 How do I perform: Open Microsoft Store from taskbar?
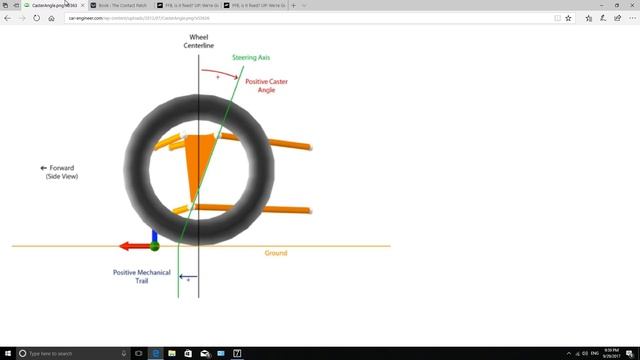tap(188, 353)
